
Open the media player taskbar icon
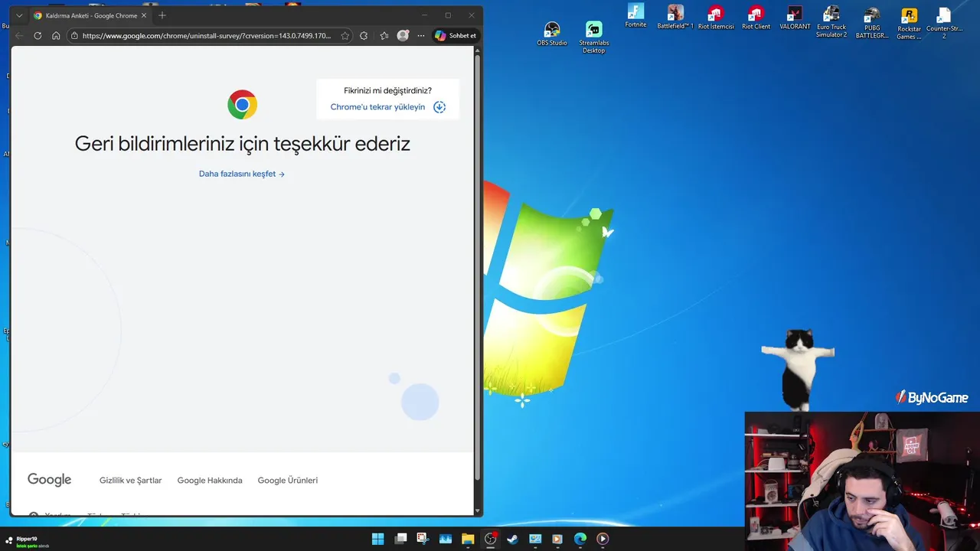coord(603,539)
